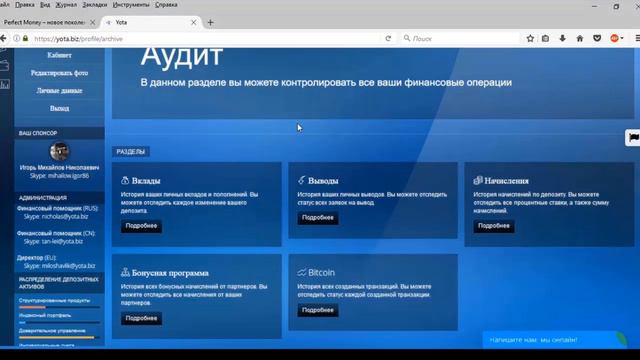This screenshot has width=640, height=360.
Task: Click the Аудит page heading
Action: pos(182,57)
